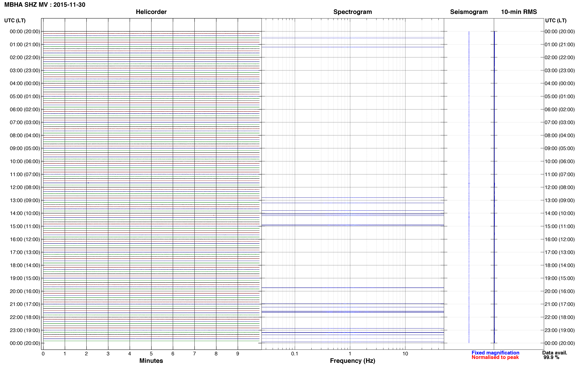The width and height of the screenshot is (588, 368).
Task: Click '13:00 (09:00)' on the right time axis
Action: click(x=560, y=200)
